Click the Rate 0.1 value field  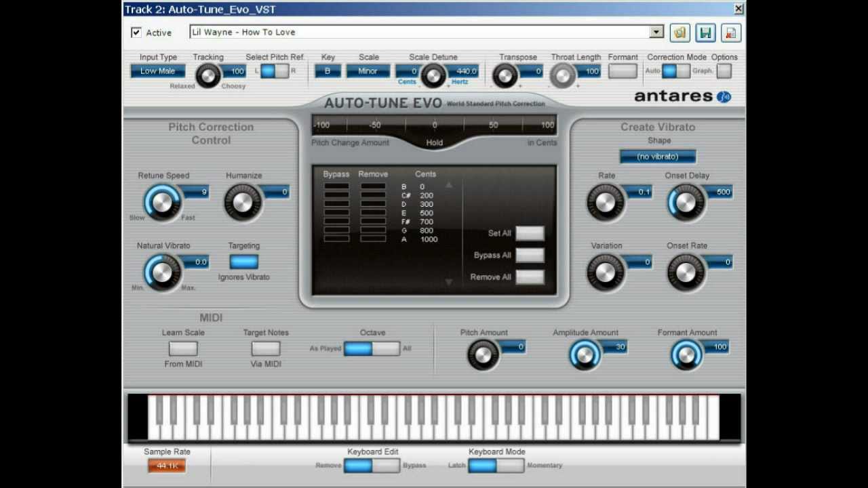coord(639,192)
